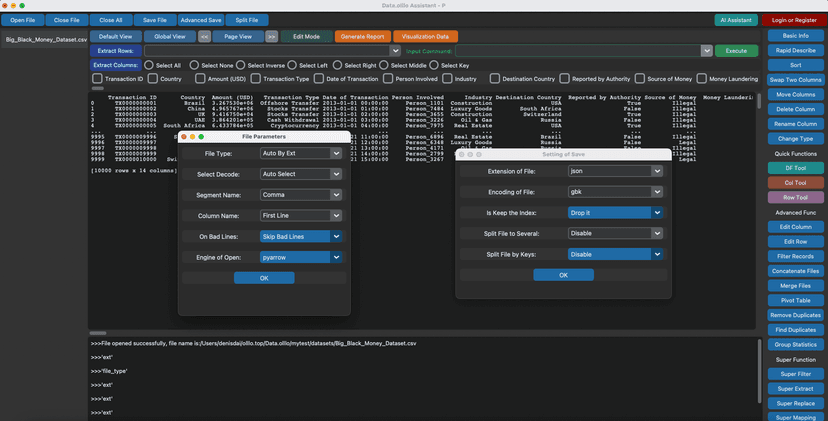Image resolution: width=828 pixels, height=421 pixels.
Task: Click Rapid Describe in sidebar
Action: click(795, 50)
